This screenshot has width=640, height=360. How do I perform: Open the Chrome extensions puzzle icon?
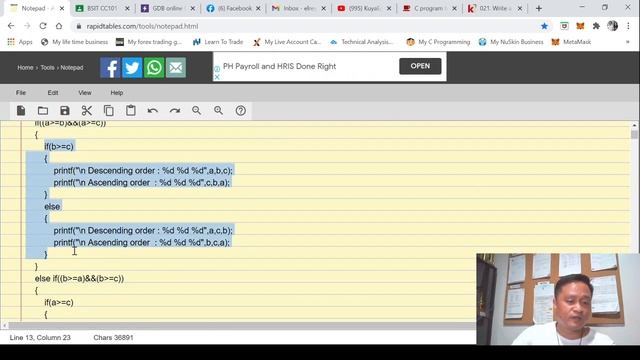(x=596, y=26)
